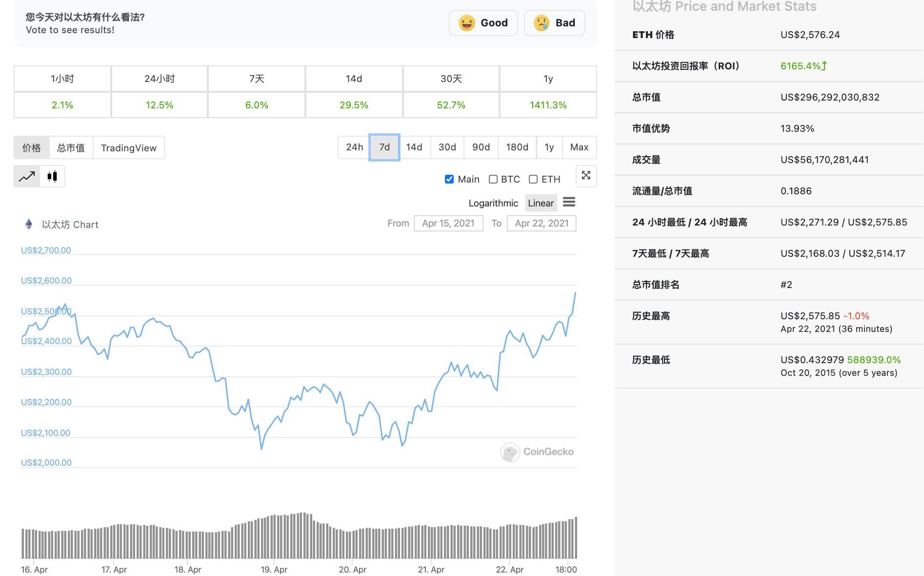Set chart range to 180d
Screen dimensions: 924x576
[x=517, y=147]
